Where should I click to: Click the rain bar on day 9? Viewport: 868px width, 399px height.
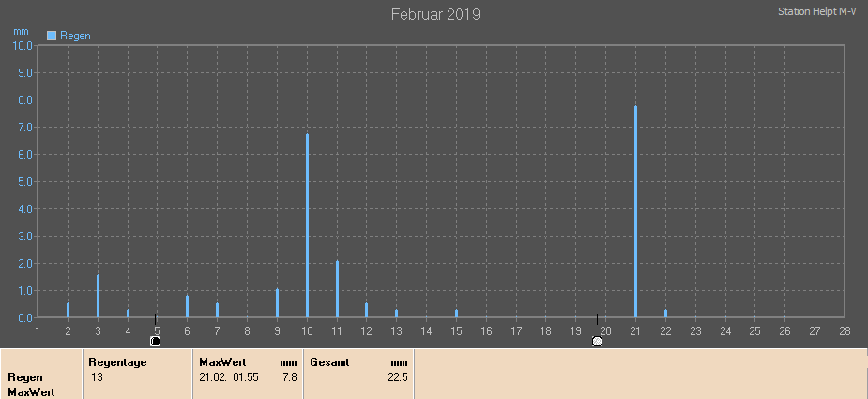278,303
